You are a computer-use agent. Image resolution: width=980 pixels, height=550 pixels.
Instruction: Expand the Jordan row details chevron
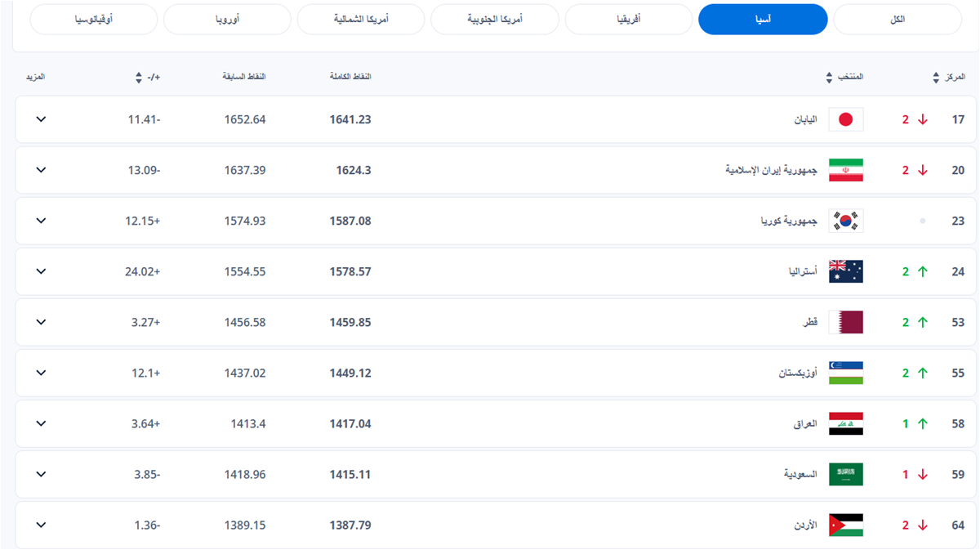click(x=42, y=525)
